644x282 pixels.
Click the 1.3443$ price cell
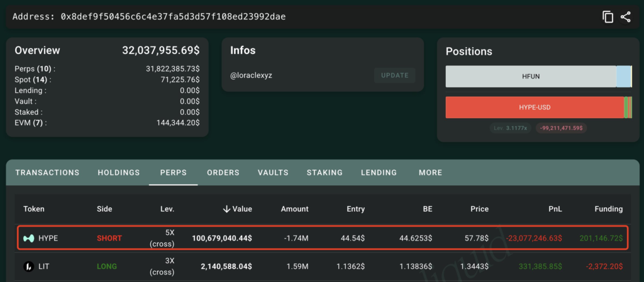point(474,266)
